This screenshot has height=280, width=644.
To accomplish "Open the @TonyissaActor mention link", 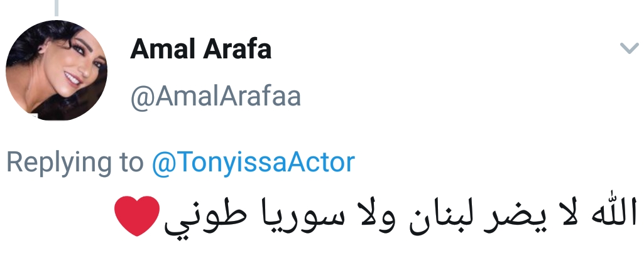I will click(253, 163).
